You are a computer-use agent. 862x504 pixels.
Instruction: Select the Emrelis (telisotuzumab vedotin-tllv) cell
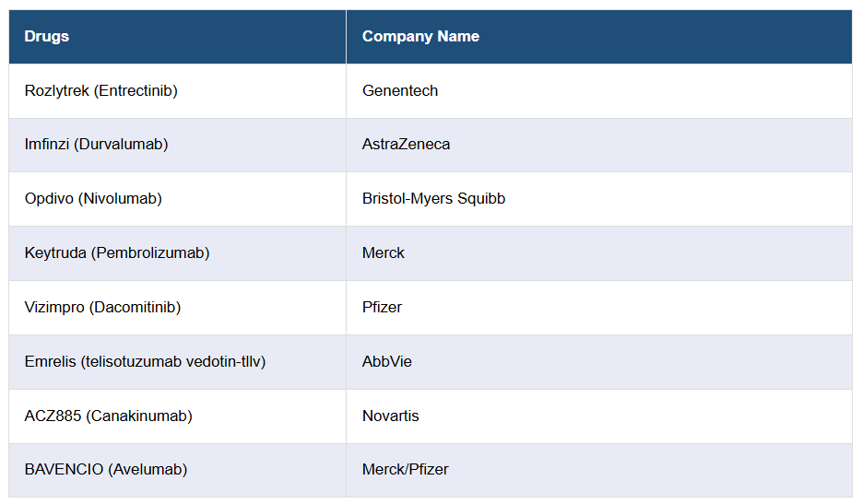coord(145,361)
